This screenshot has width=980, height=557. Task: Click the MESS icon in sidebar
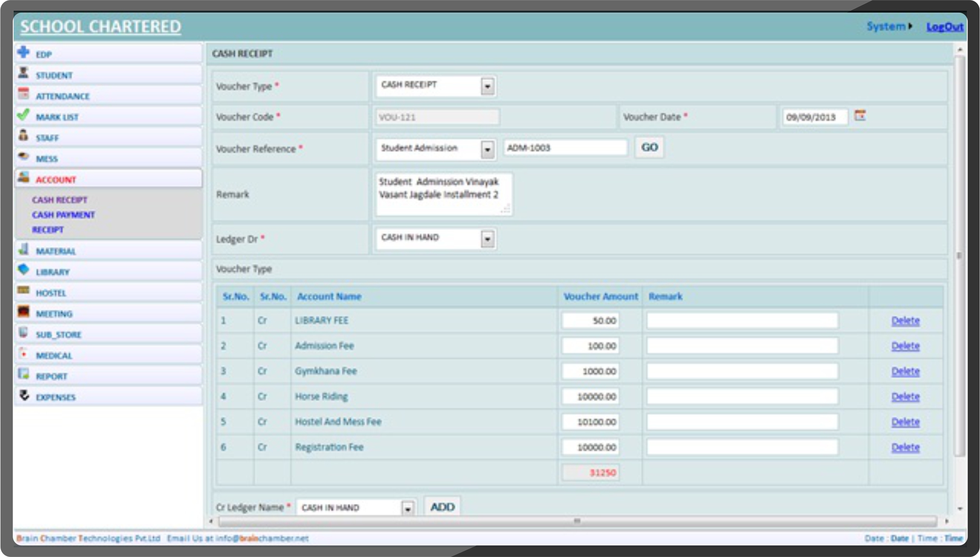(23, 156)
